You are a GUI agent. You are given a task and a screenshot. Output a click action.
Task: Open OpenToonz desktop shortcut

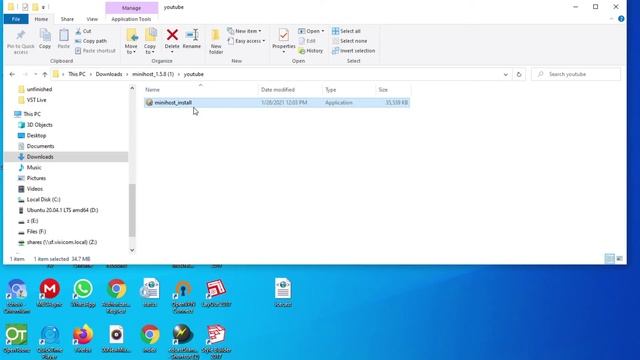[16, 338]
